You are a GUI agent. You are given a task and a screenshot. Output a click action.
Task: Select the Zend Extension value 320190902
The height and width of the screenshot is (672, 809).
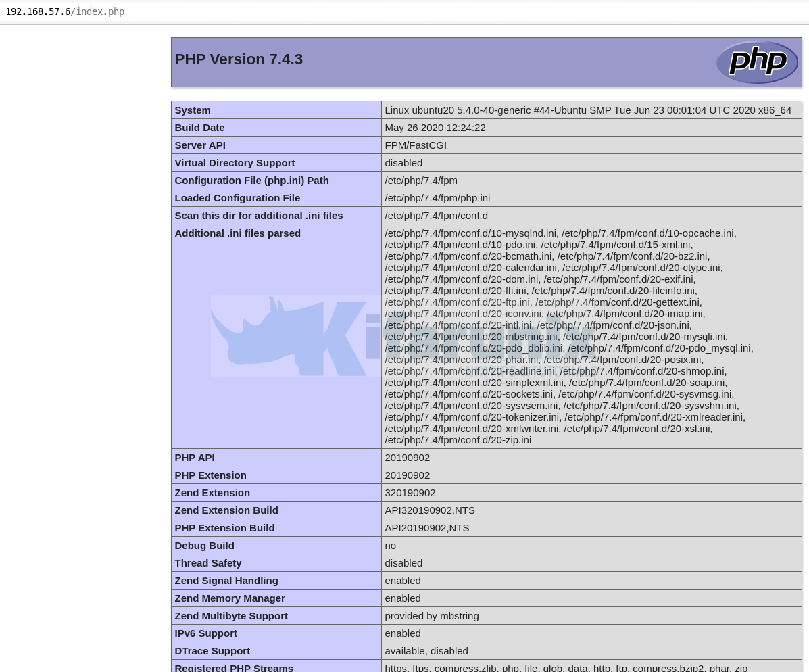coord(410,492)
